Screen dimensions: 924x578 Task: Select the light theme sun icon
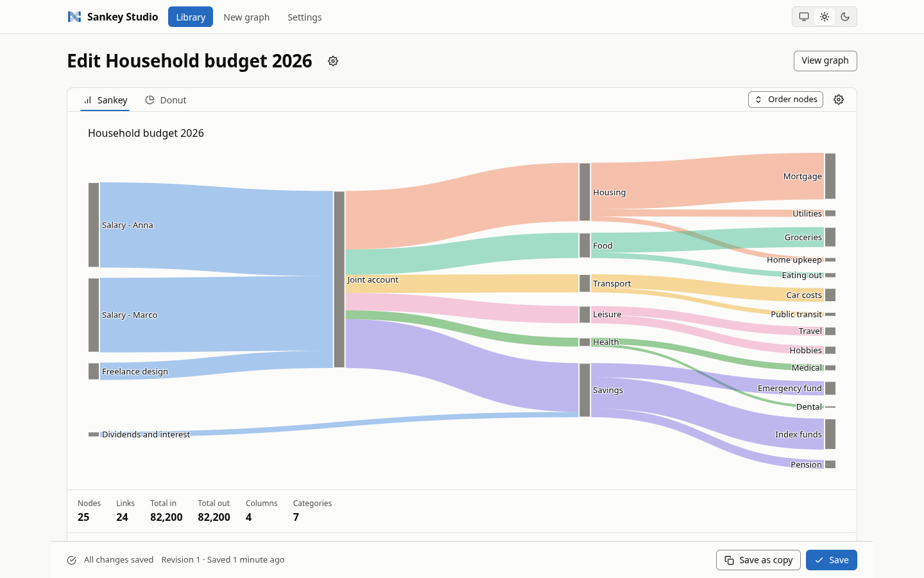[825, 17]
